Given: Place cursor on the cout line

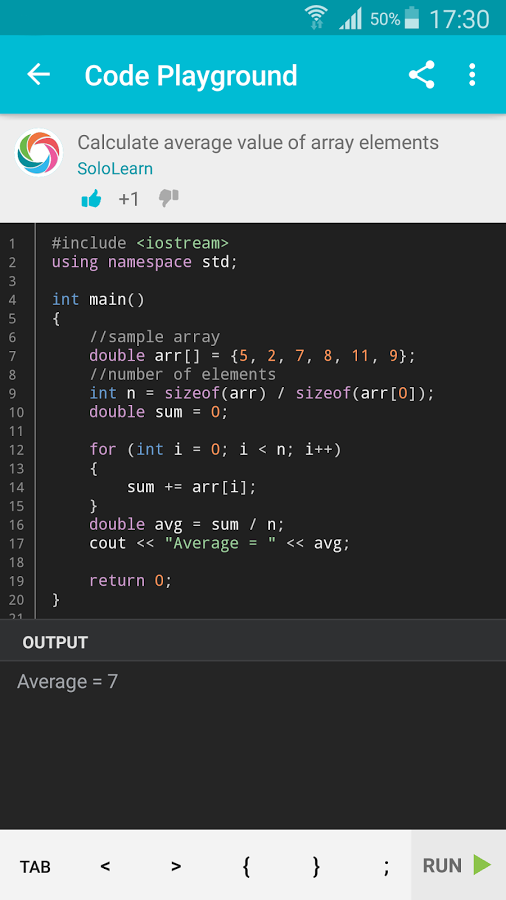Looking at the screenshot, I should pos(219,543).
